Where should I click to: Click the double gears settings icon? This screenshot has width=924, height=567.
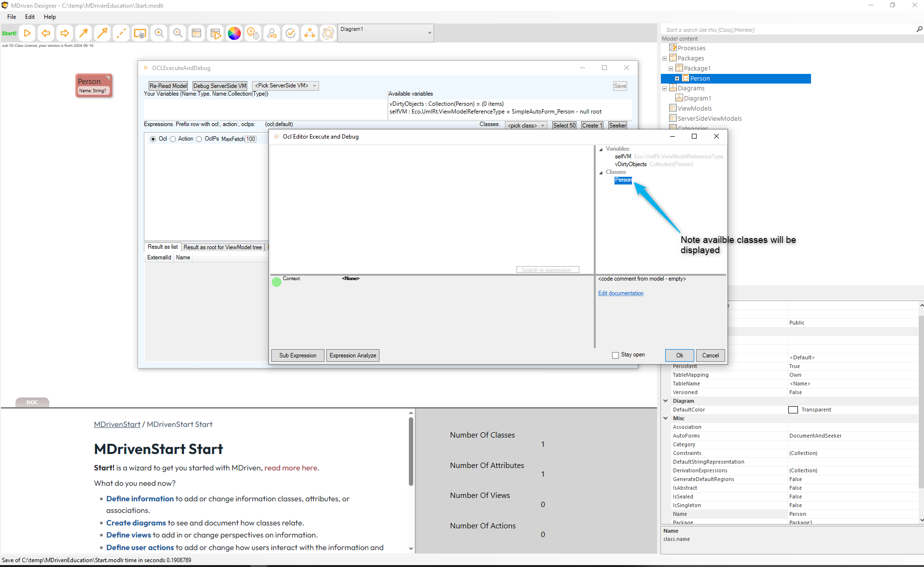click(x=253, y=33)
